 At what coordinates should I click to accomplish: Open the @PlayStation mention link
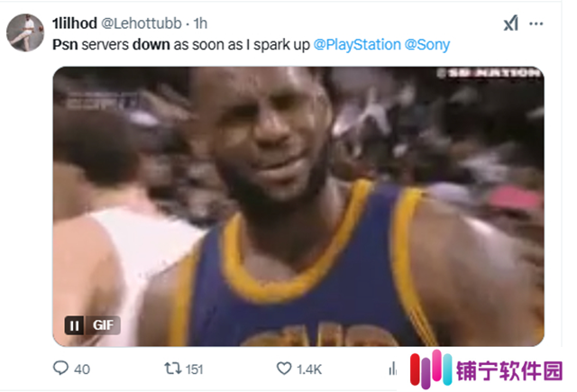(x=357, y=45)
